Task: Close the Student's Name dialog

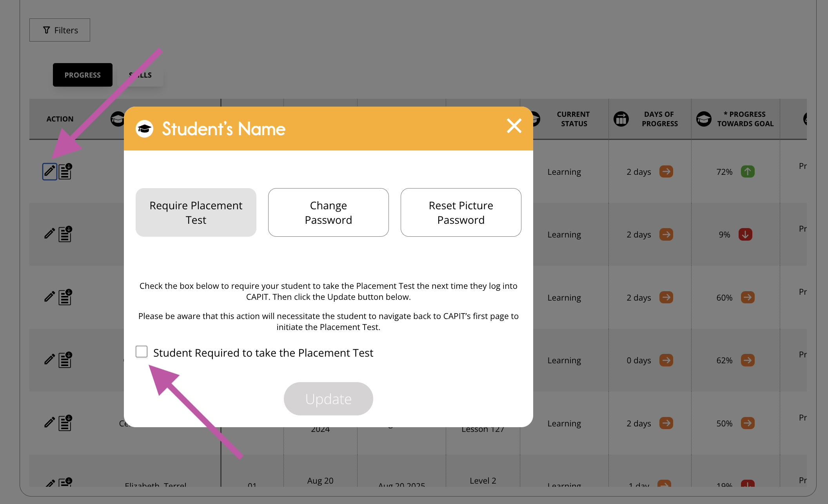Action: tap(514, 126)
